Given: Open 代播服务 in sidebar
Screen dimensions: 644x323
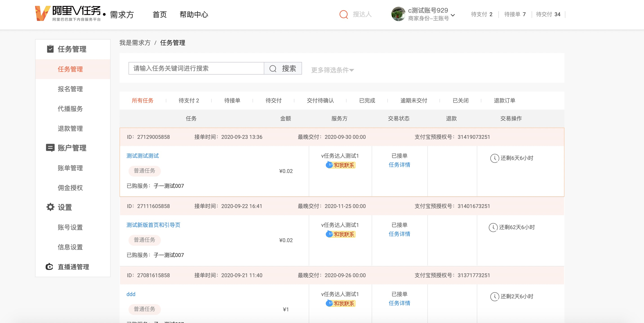Looking at the screenshot, I should (x=70, y=108).
